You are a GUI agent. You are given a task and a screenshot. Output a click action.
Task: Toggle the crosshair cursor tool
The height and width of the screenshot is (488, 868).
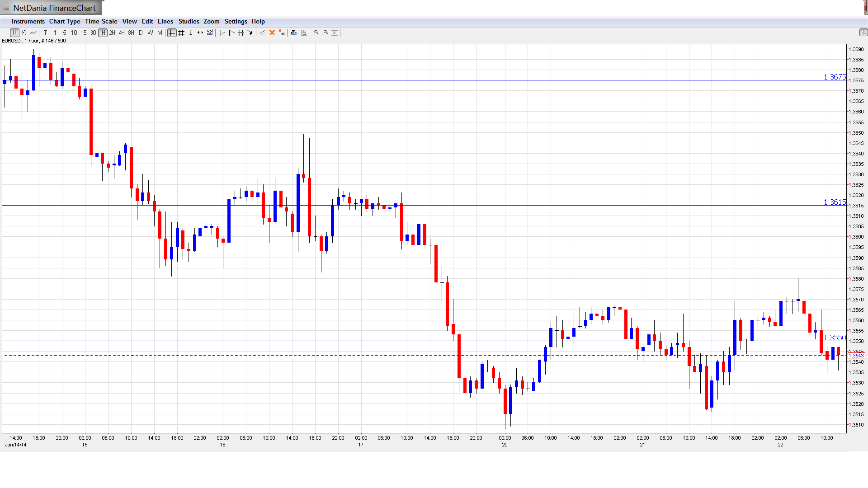coord(172,33)
